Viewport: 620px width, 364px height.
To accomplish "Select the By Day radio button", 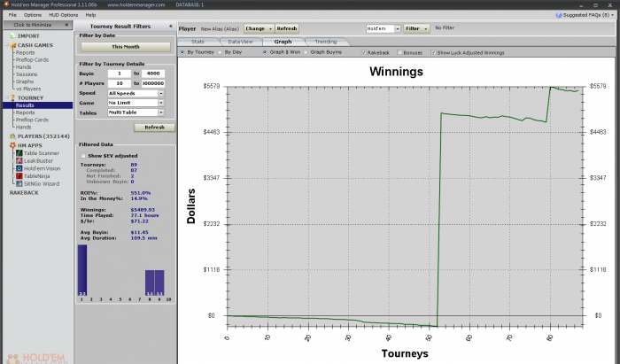I will (220, 52).
